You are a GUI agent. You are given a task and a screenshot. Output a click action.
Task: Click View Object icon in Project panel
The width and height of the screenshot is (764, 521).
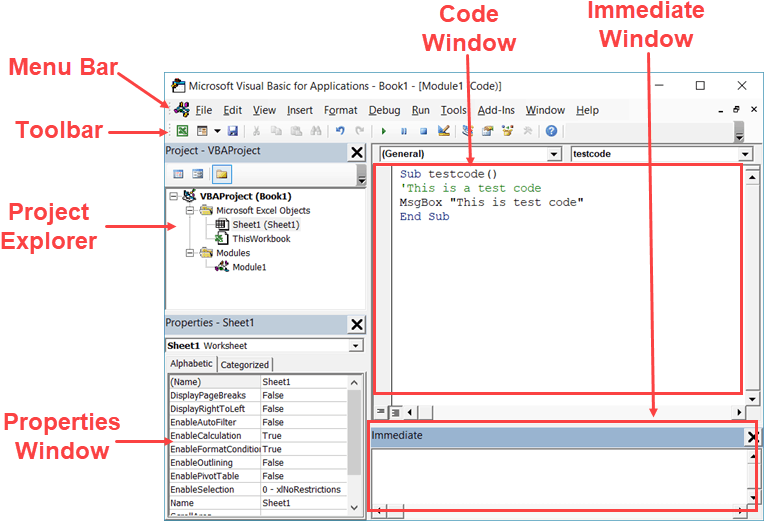(197, 174)
